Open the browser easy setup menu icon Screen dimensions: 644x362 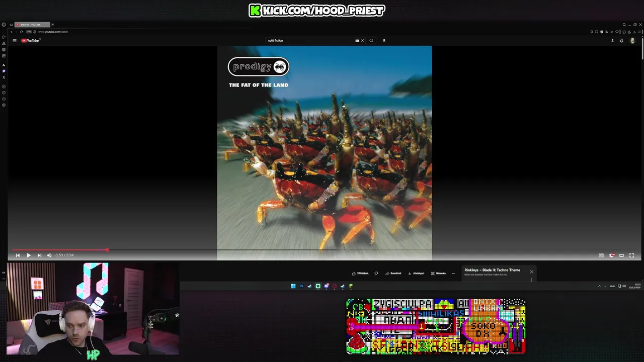[x=639, y=32]
